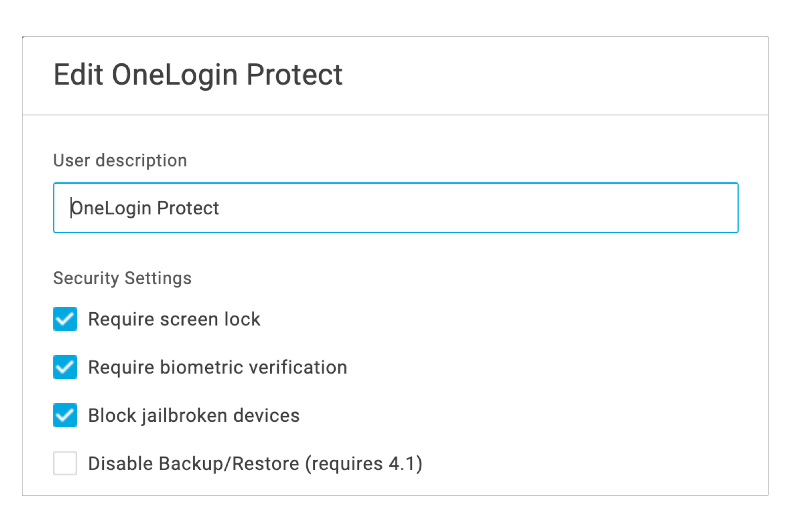Disable the Require biometric verification setting
The height and width of the screenshot is (532, 791).
coord(65,367)
